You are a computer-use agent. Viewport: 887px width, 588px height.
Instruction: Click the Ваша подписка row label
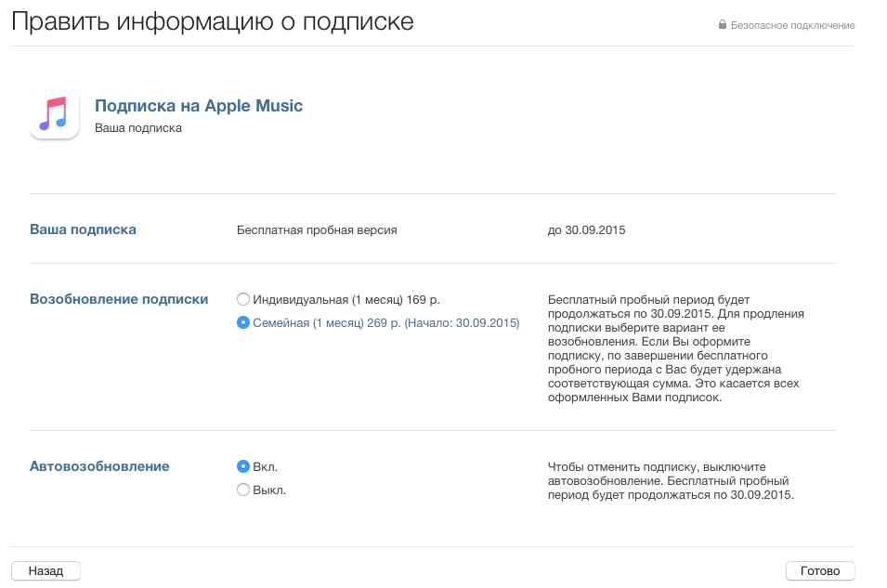click(84, 229)
